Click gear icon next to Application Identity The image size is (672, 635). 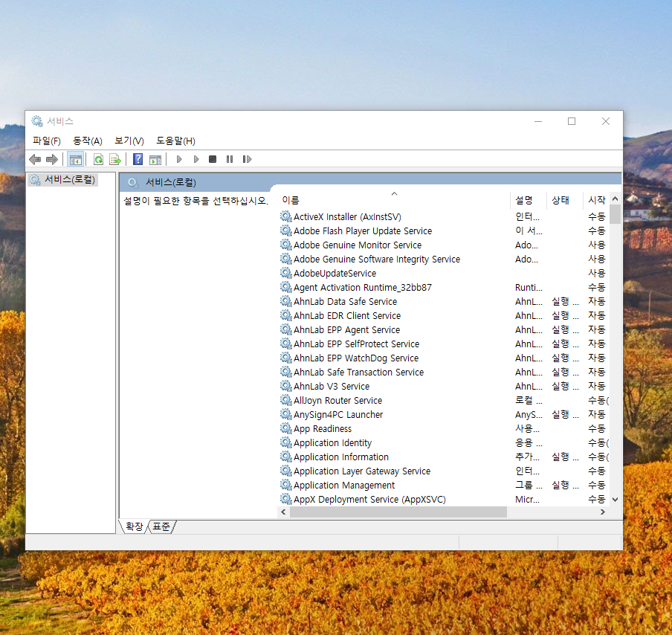pos(286,442)
